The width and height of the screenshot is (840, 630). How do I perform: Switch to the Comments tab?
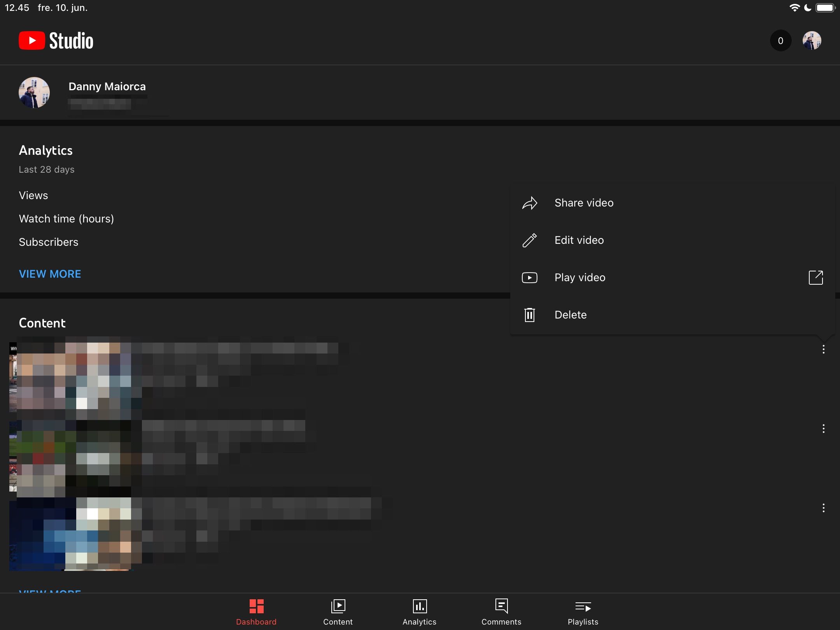click(501, 612)
